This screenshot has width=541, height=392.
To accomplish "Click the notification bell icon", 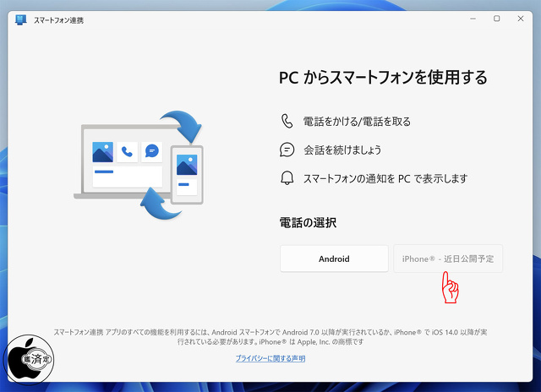I will (287, 178).
